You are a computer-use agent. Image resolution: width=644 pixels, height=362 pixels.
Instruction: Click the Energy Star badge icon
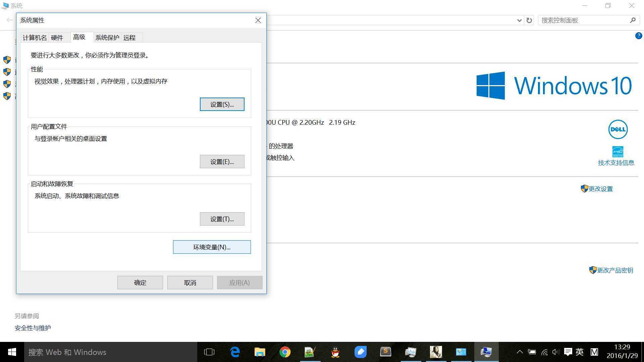tap(618, 152)
